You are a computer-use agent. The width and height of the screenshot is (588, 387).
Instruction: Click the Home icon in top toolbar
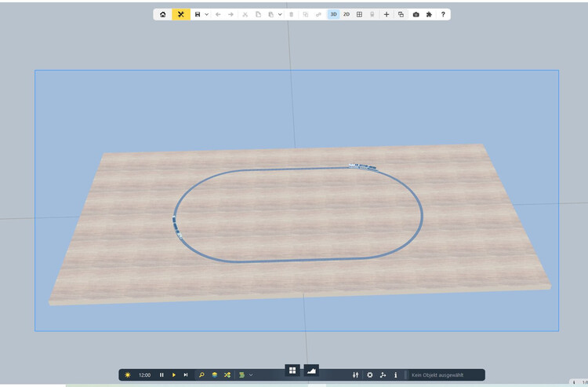163,14
